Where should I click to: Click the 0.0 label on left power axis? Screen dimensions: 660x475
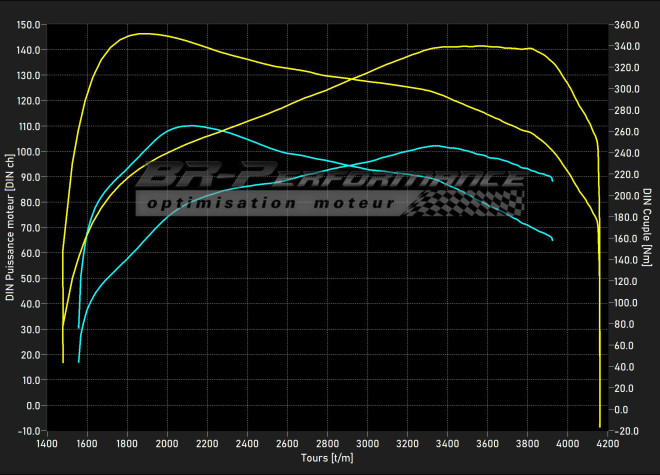click(x=33, y=405)
